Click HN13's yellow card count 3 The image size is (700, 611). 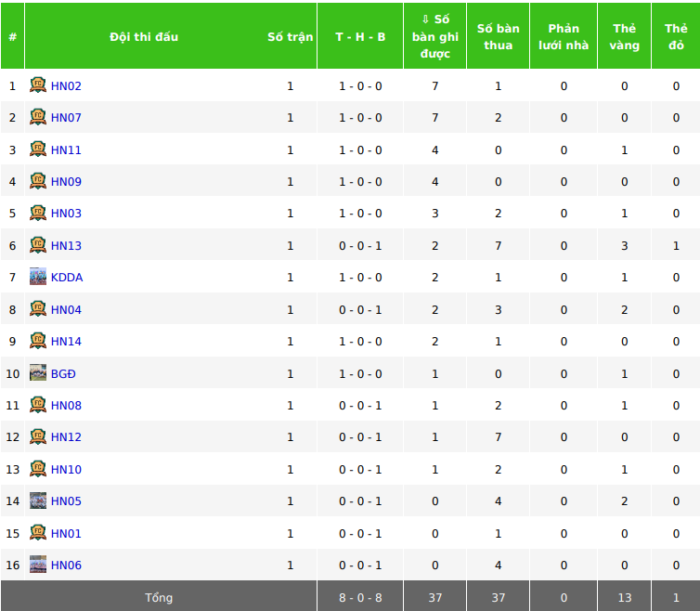click(625, 246)
